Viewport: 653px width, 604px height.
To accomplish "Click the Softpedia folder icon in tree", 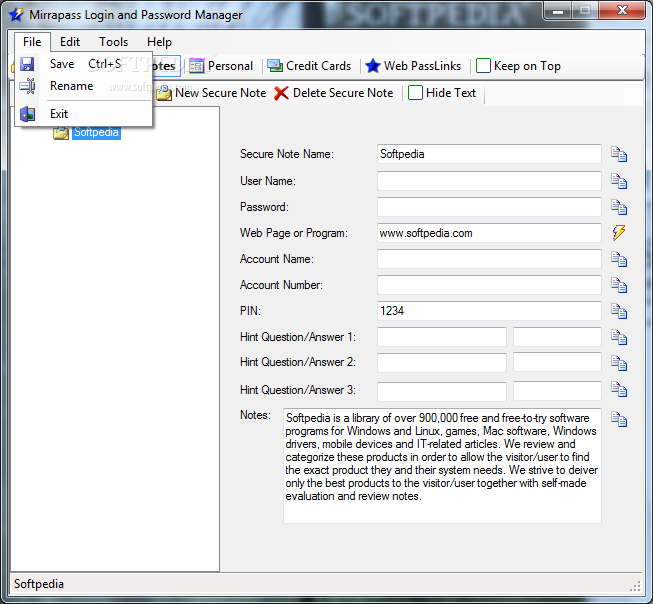I will (61, 133).
